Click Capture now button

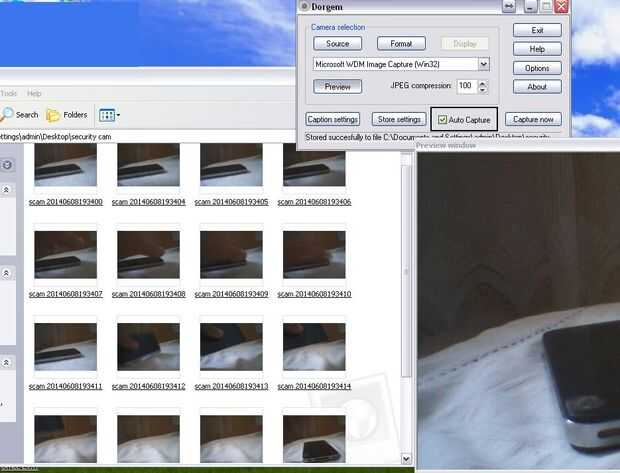[x=533, y=119]
